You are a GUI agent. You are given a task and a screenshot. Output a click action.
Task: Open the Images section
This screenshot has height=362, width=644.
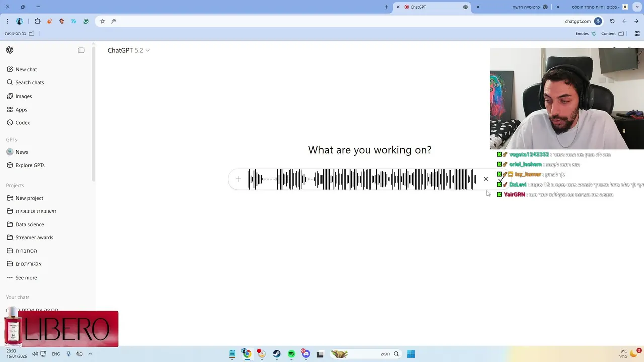(19, 96)
